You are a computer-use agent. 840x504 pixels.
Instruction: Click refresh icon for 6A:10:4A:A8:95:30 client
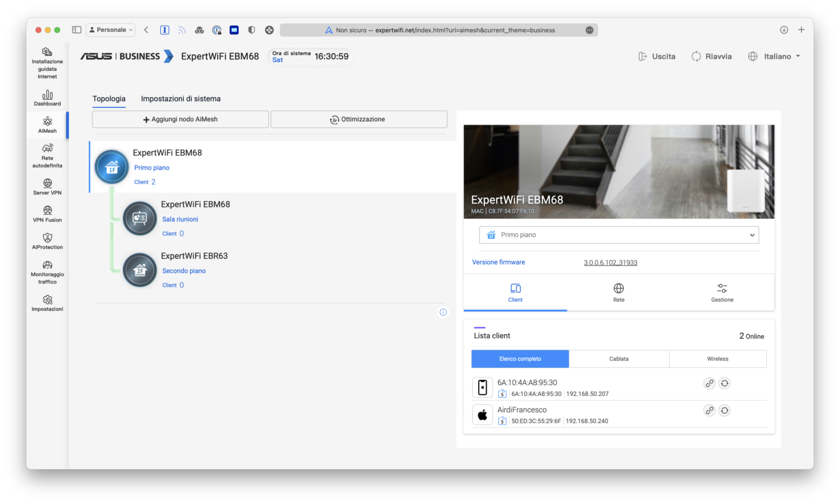[724, 383]
